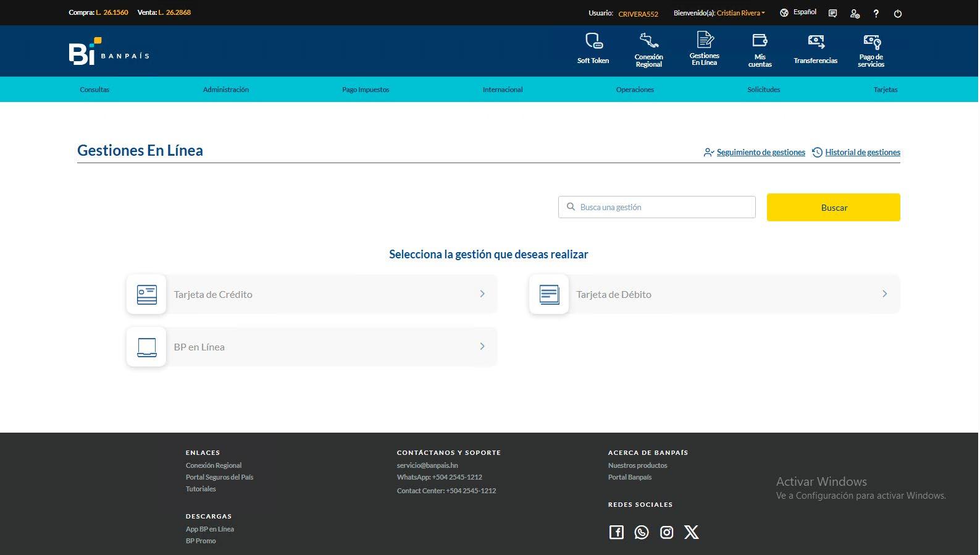Open the Administración menu
This screenshot has height=555, width=980.
tap(226, 90)
